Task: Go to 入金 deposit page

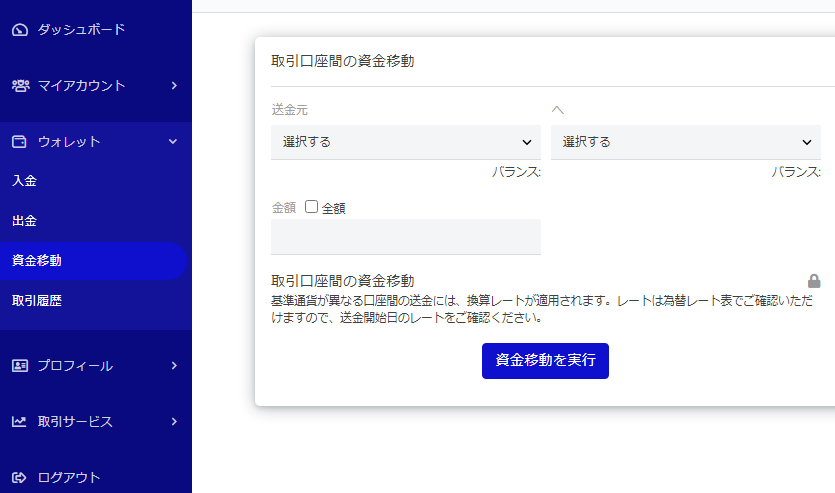Action: pyautogui.click(x=25, y=181)
